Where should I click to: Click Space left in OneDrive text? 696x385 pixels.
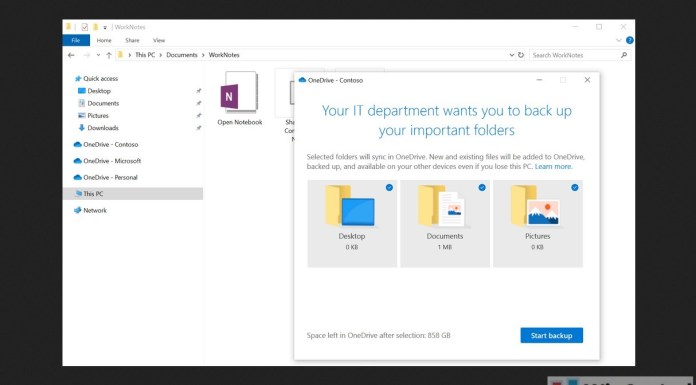pyautogui.click(x=379, y=335)
